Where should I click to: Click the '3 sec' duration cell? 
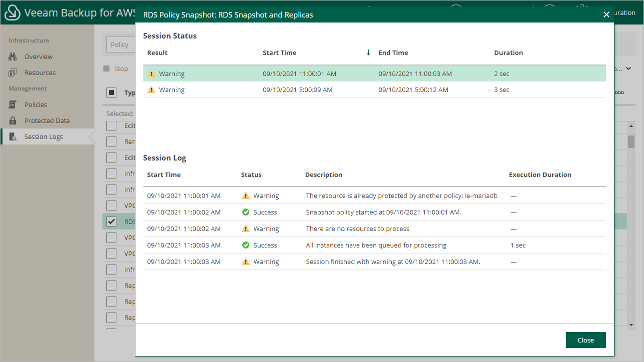pyautogui.click(x=502, y=89)
